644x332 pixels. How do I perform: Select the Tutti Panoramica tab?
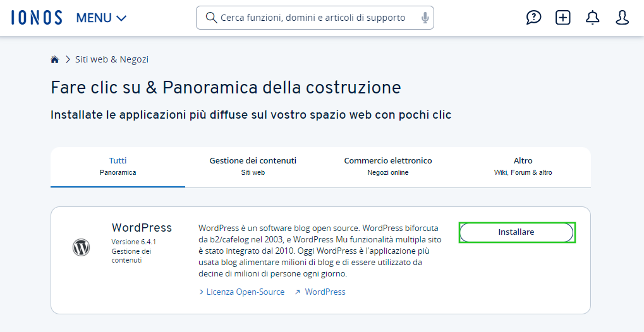point(118,166)
